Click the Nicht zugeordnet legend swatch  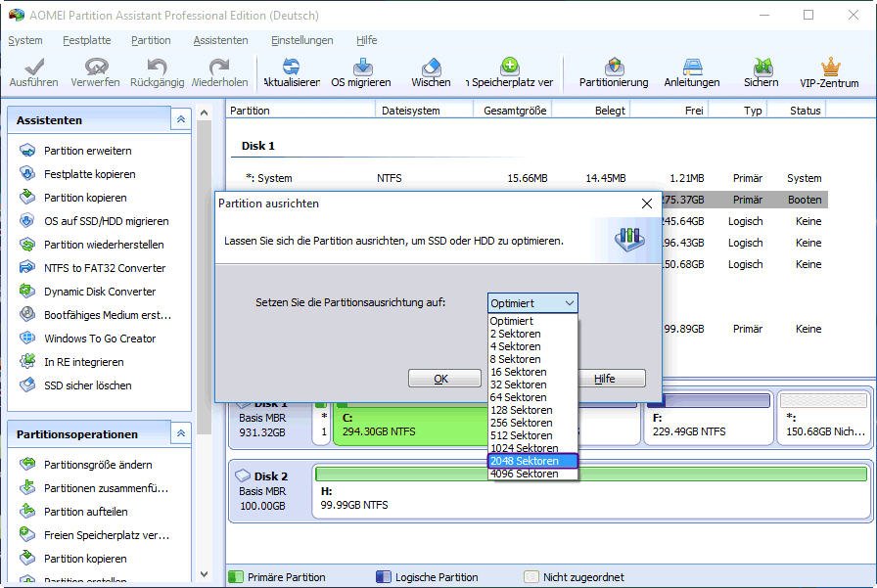531,577
